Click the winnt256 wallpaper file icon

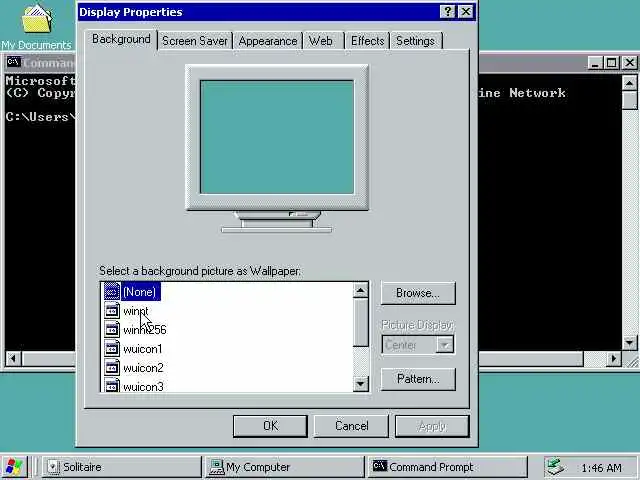[112, 329]
